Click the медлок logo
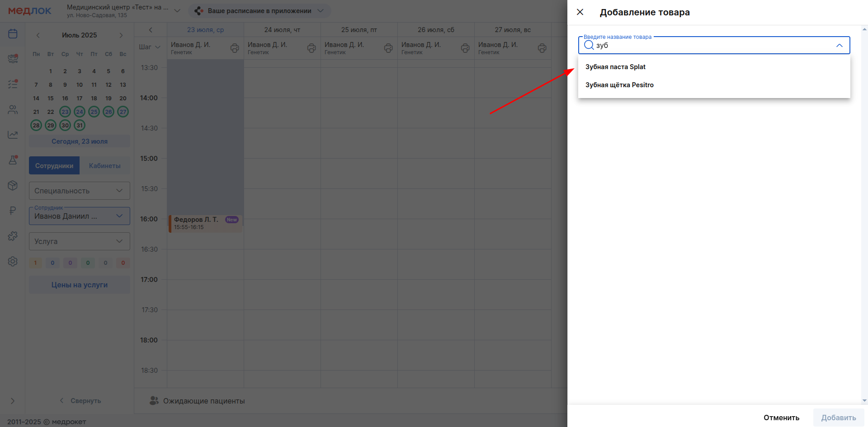 click(x=30, y=11)
